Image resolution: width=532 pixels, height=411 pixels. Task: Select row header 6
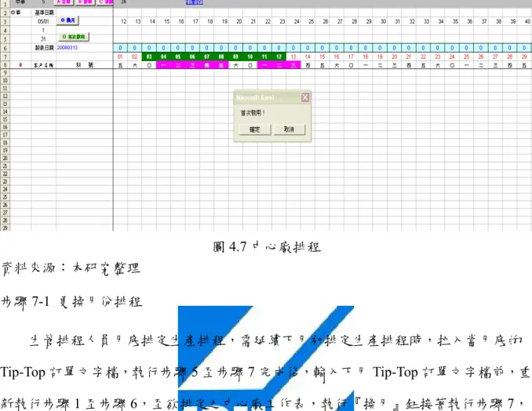pyautogui.click(x=5, y=48)
